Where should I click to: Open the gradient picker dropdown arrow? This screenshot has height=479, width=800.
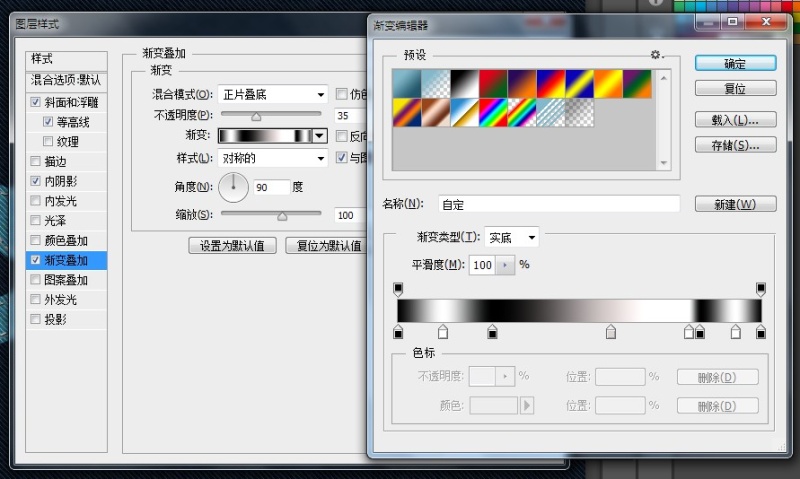[x=320, y=136]
